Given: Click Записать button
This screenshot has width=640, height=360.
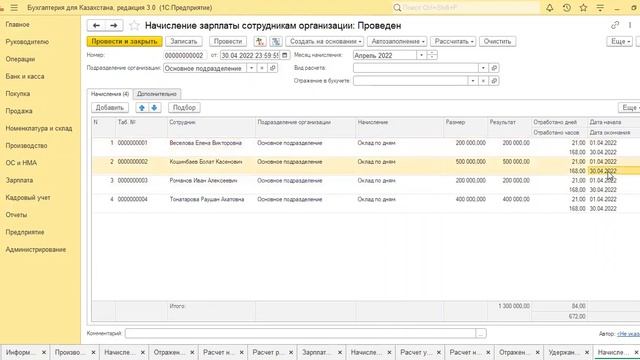Looking at the screenshot, I should point(184,41).
